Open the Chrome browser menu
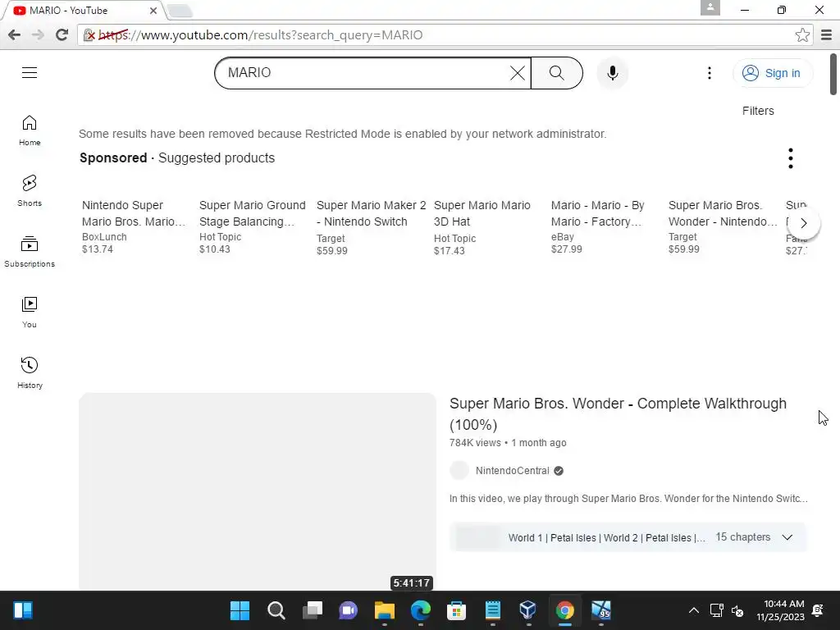 pos(826,34)
